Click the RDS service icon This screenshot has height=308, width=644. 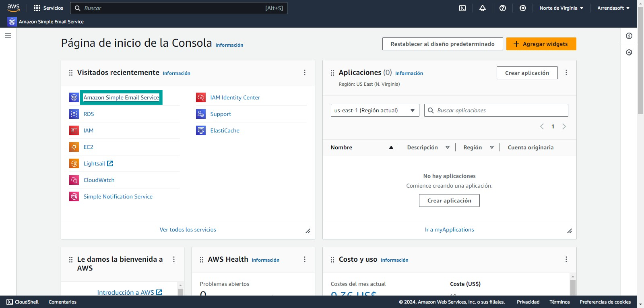click(74, 114)
